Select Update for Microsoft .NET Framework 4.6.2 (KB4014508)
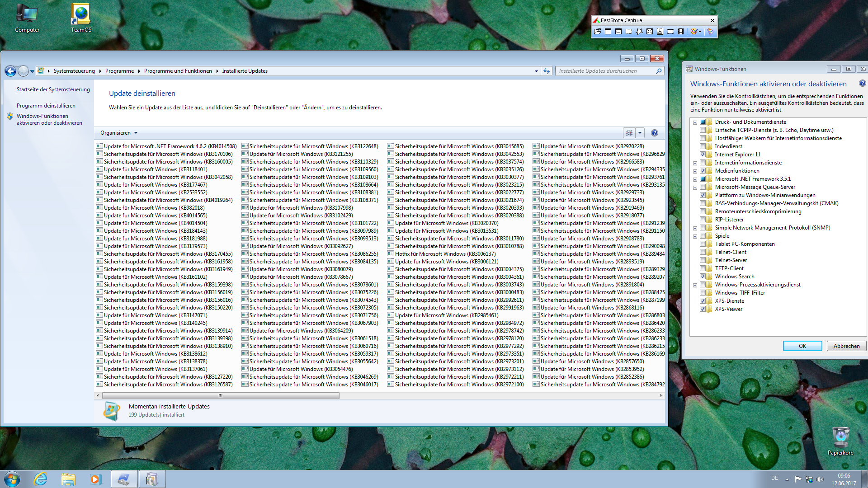 tap(166, 146)
